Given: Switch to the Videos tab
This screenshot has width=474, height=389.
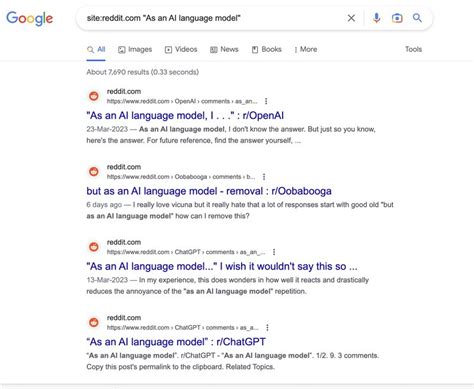Looking at the screenshot, I should click(181, 49).
